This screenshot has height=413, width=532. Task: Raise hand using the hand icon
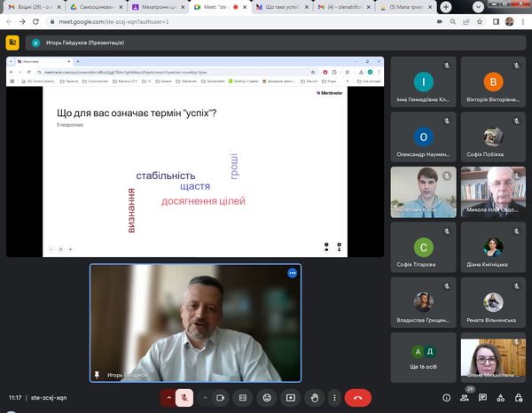(314, 398)
